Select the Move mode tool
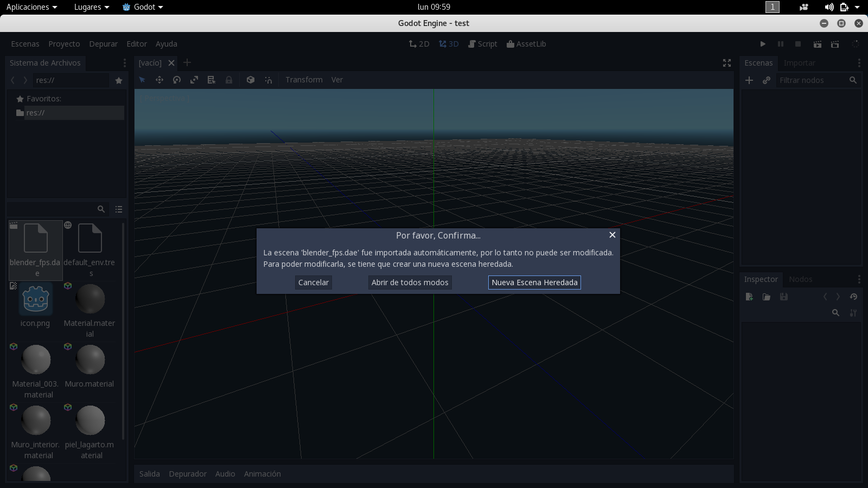868x488 pixels. 159,80
